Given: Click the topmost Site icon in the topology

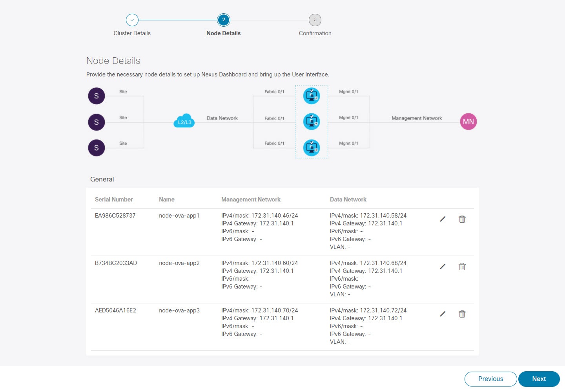Looking at the screenshot, I should [96, 96].
